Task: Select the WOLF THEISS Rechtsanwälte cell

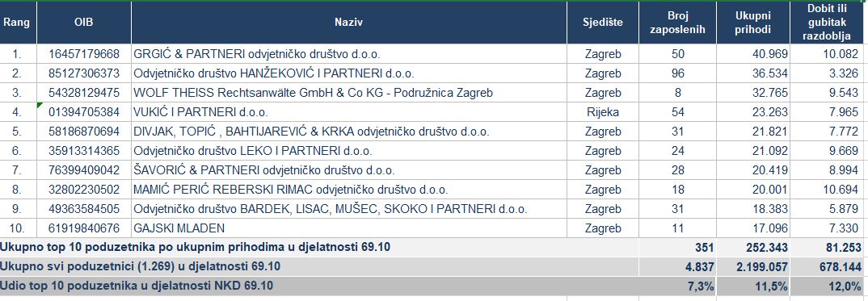Action: pos(349,93)
